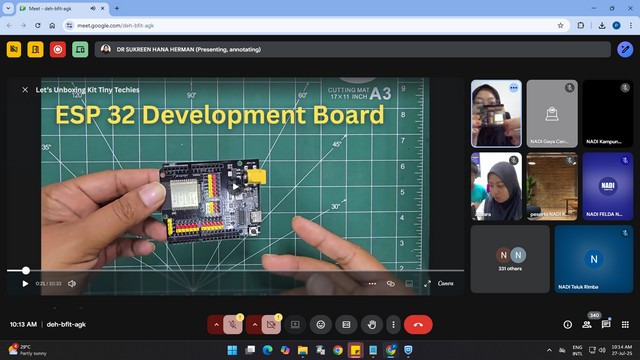The width and height of the screenshot is (640, 360).
Task: Open the chat panel icon
Action: tap(606, 324)
